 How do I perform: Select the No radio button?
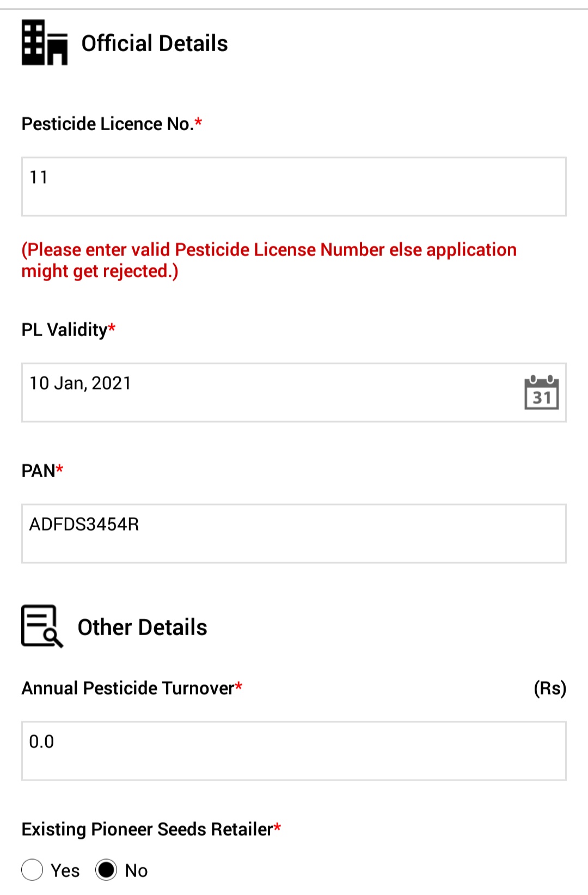[x=106, y=870]
